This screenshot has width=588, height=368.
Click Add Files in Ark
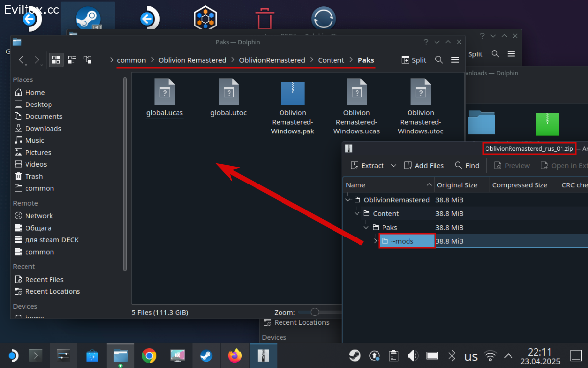tap(424, 165)
